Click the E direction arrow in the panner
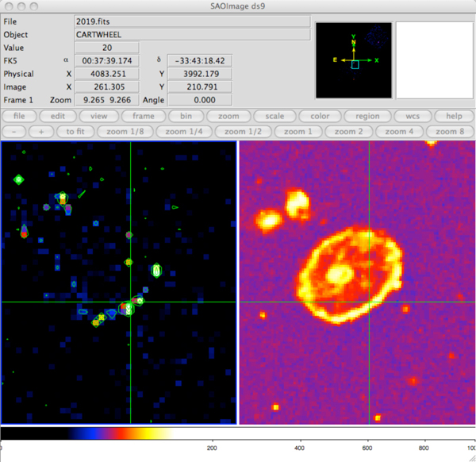Screen dimensions: 476x462 click(x=343, y=60)
